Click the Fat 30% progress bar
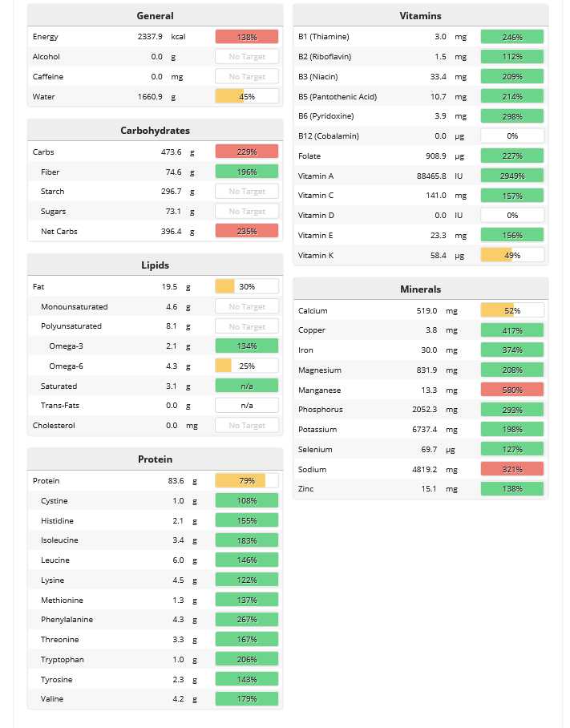570x728 pixels. pyautogui.click(x=246, y=287)
